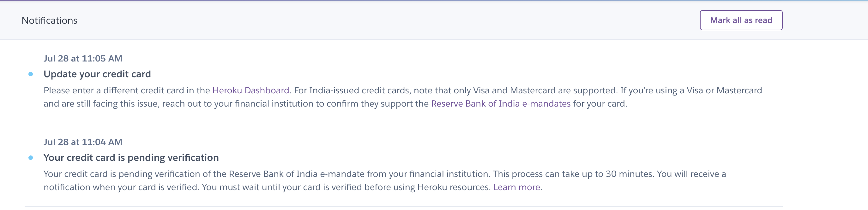Click the Jul 28 at 11:05 AM timestamp

point(83,58)
